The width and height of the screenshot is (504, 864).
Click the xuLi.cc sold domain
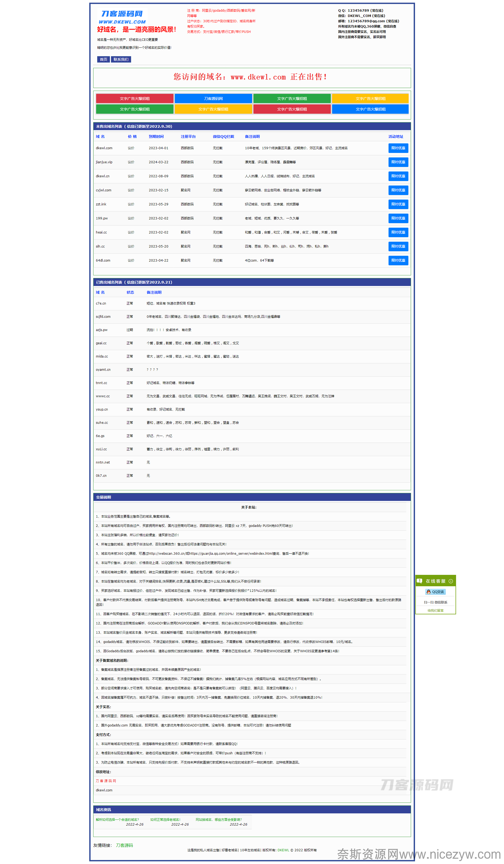pos(101,449)
